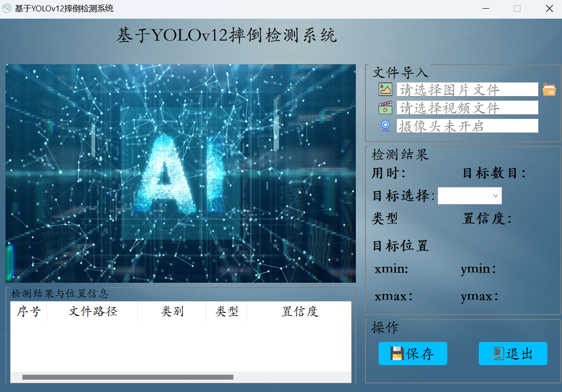Click the image file icon
562x392 pixels.
385,90
